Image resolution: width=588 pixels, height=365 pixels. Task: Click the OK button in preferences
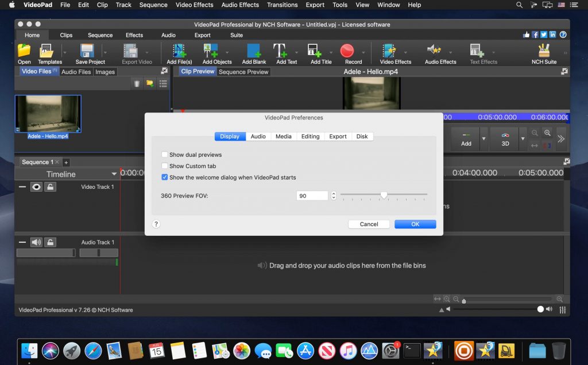[415, 224]
